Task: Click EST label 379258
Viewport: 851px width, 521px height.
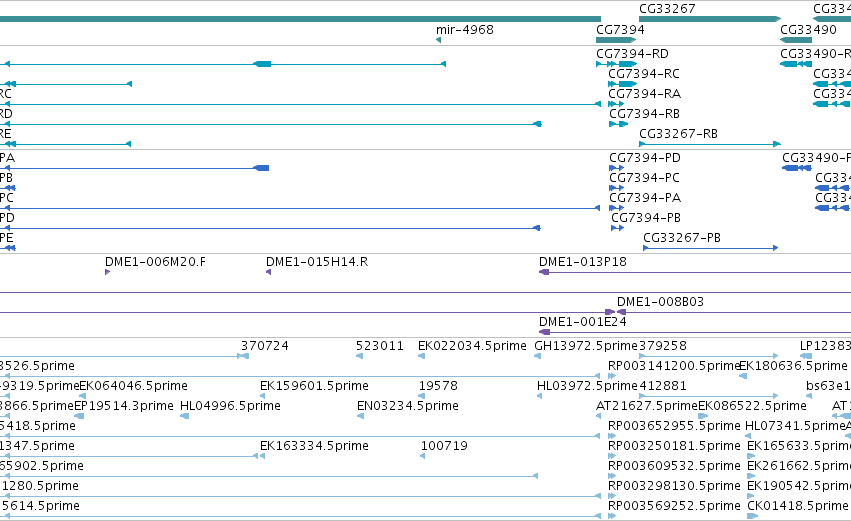Action: pos(663,346)
